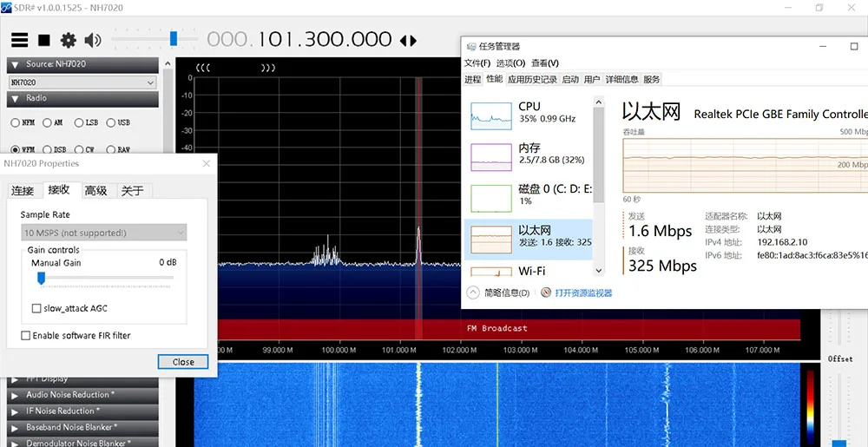The width and height of the screenshot is (868, 447).
Task: Collapse details with 简略信息(D) chevron
Action: pos(472,293)
